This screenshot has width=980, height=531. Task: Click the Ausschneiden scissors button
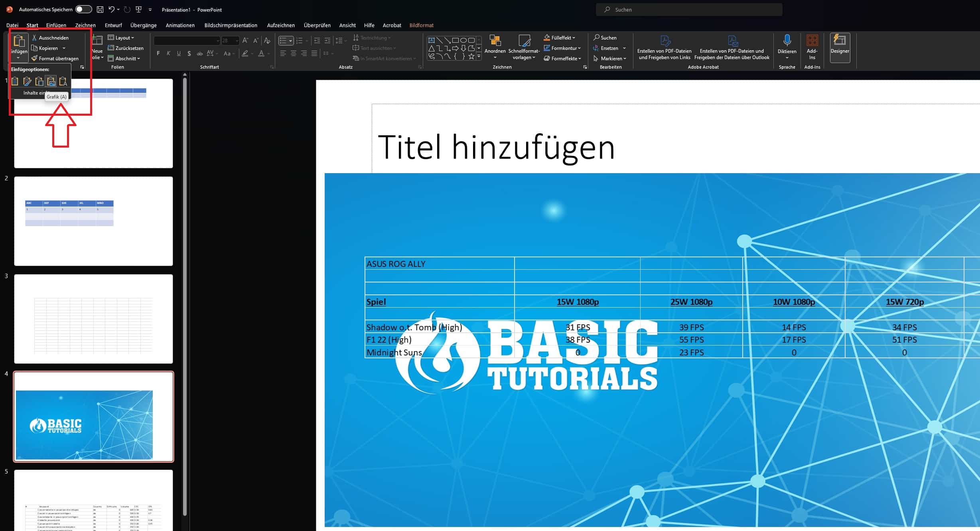point(50,38)
